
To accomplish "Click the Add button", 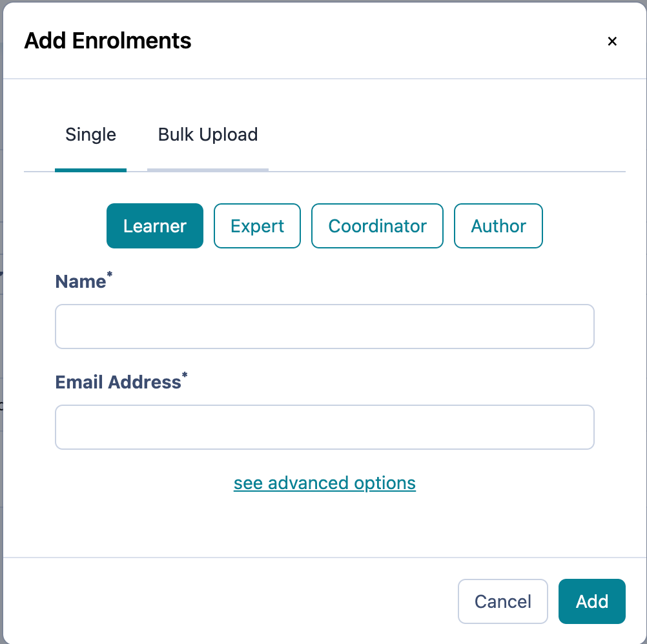I will (591, 601).
